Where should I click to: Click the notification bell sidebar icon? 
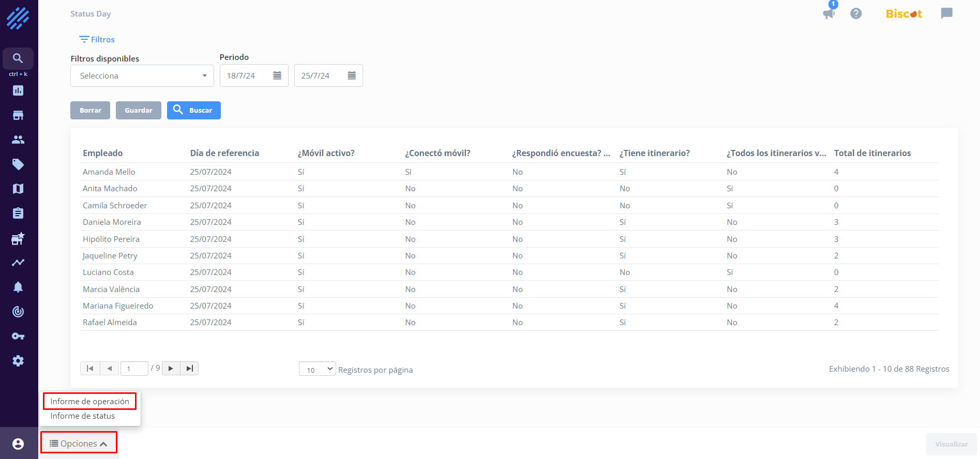[18, 287]
